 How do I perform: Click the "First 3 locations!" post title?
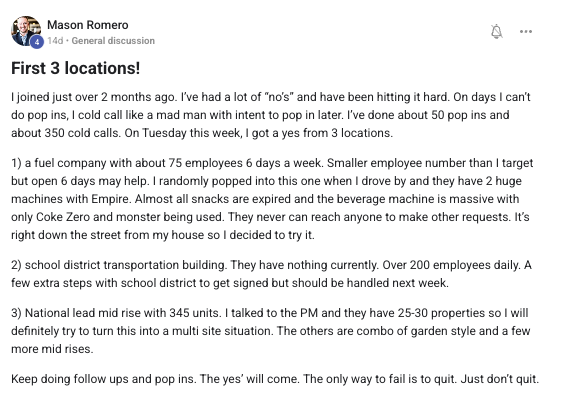pos(76,68)
